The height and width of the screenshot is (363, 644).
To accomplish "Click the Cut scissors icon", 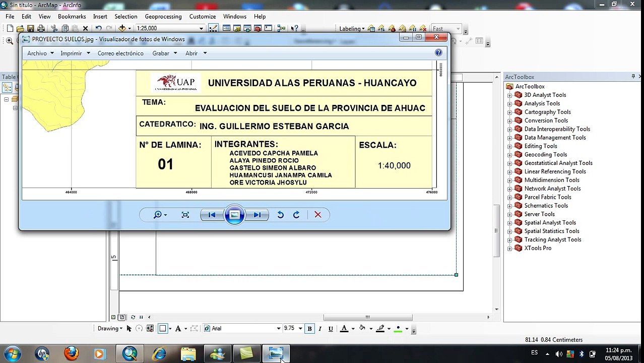I will [x=54, y=28].
